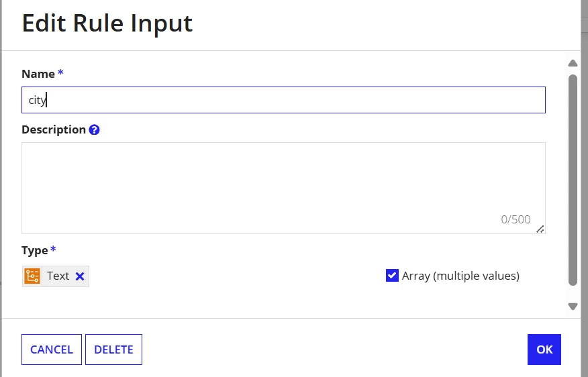
Task: Focus the Name field containing city
Action: pos(283,100)
